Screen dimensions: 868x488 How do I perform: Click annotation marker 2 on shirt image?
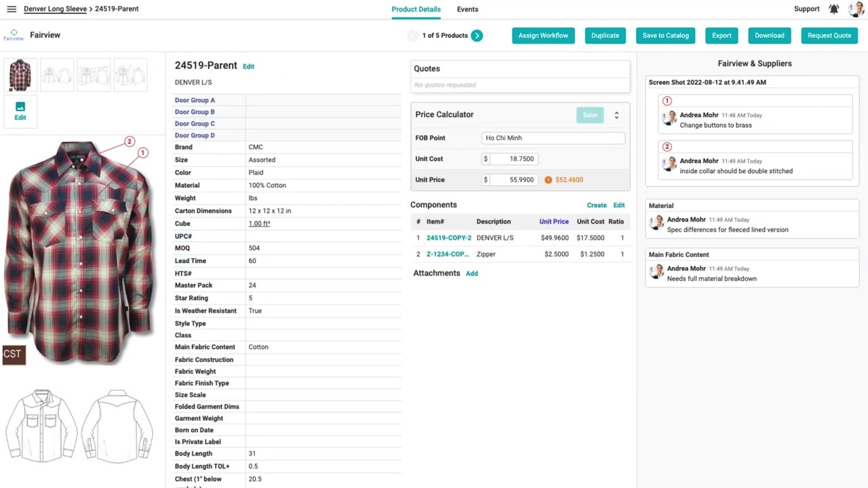[130, 142]
